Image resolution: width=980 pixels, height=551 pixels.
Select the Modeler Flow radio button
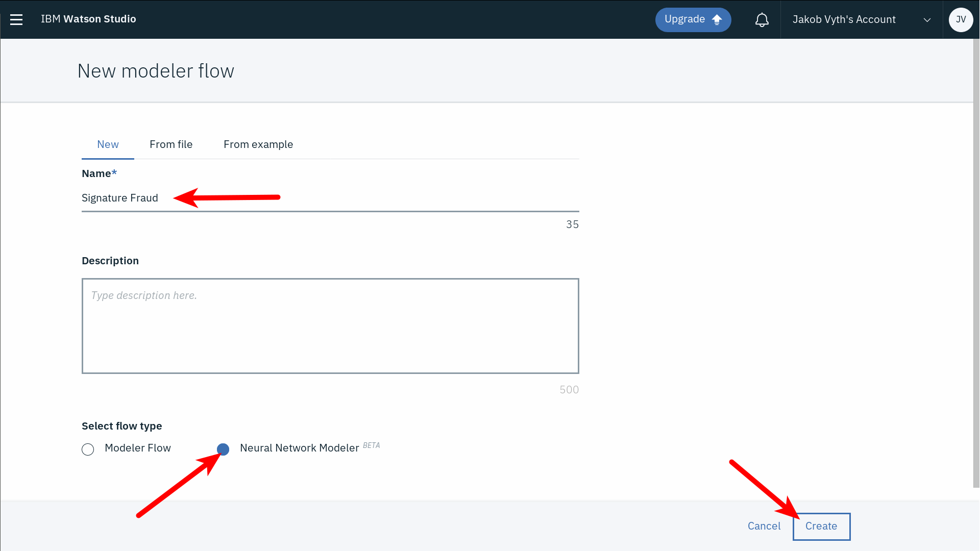coord(88,449)
